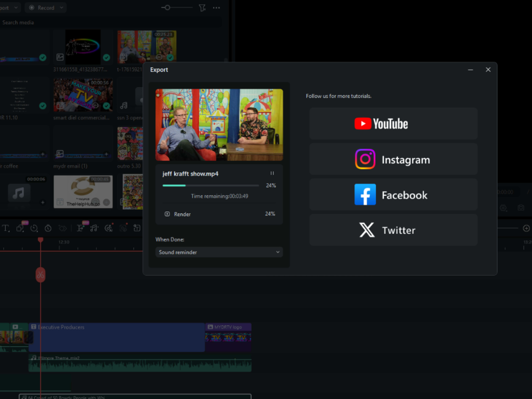Open the three-dot more options menu
This screenshot has height=399, width=532.
click(216, 8)
